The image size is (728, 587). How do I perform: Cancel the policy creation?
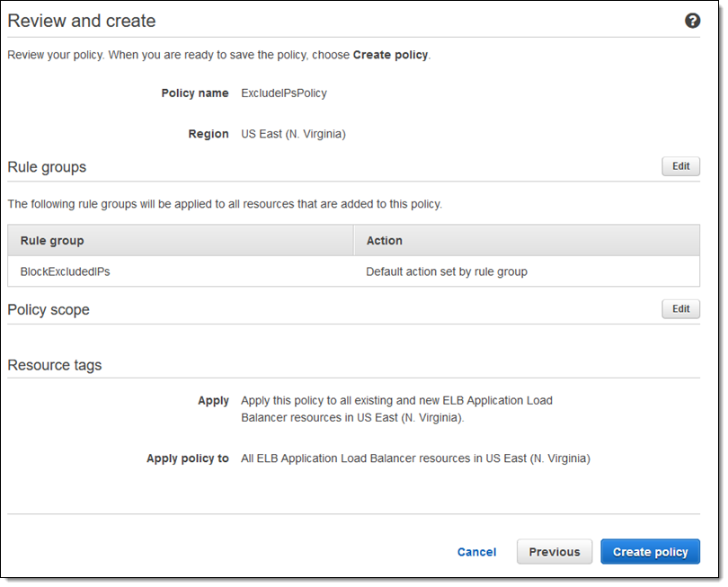(476, 552)
